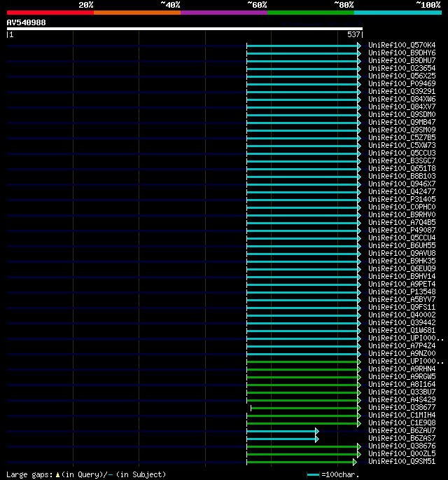The height and width of the screenshot is (480, 448).
Task: Click the UniRef100_C0PHC0 label
Action: (402, 207)
